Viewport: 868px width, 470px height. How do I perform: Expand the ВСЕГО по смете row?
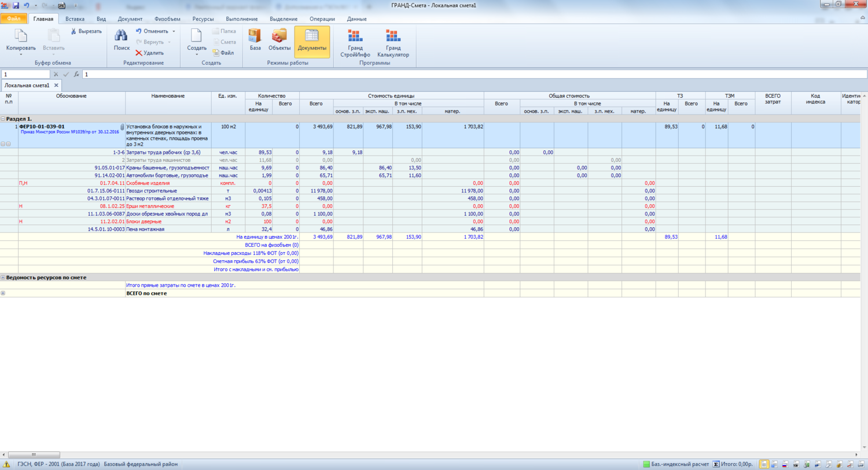tap(3, 294)
